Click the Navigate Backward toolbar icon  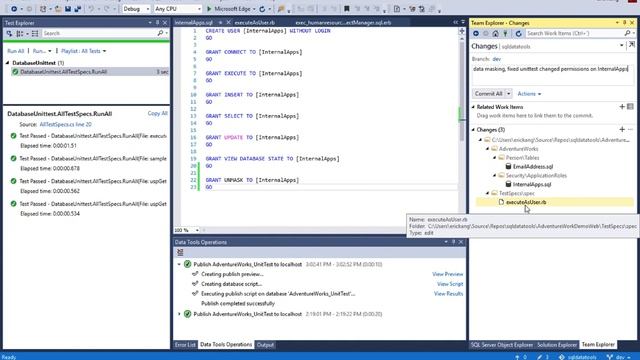(14, 9)
